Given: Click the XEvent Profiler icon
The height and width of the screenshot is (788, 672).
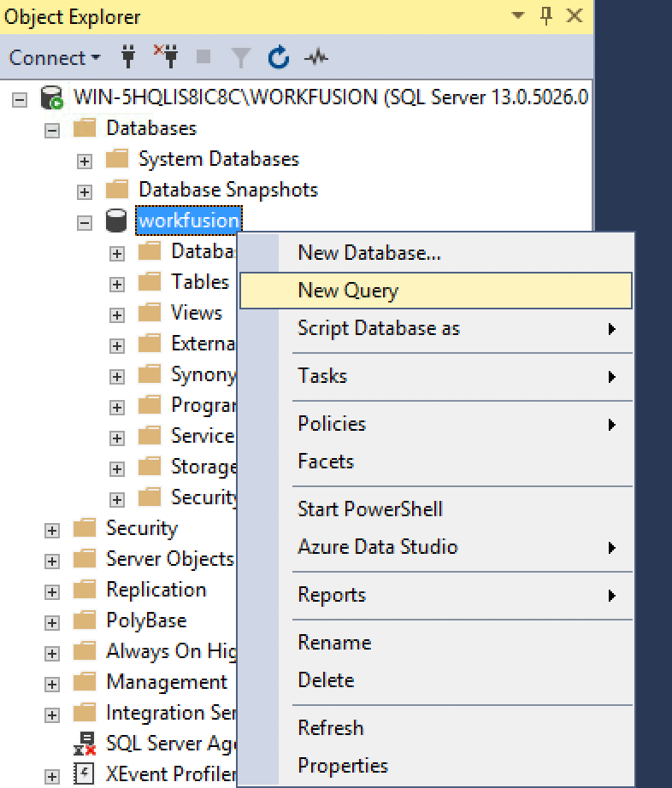Looking at the screenshot, I should point(84,773).
